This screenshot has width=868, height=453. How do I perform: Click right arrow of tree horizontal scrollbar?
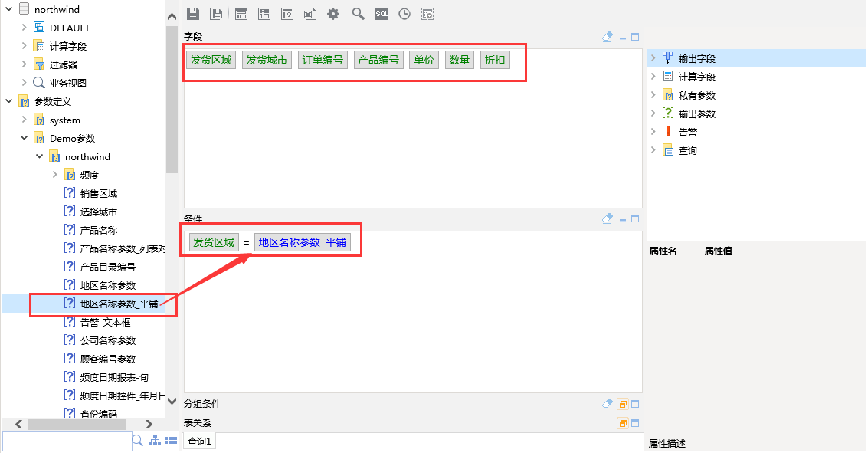point(149,424)
